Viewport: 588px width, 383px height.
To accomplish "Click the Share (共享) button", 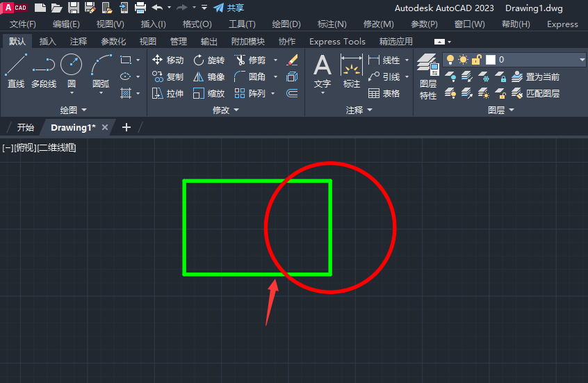I will pos(229,8).
